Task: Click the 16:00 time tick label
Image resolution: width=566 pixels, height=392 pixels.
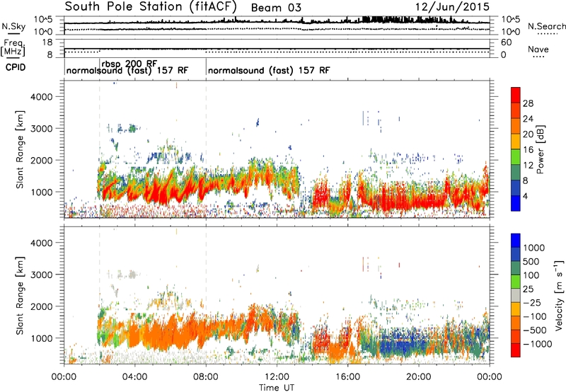Action: click(x=347, y=377)
